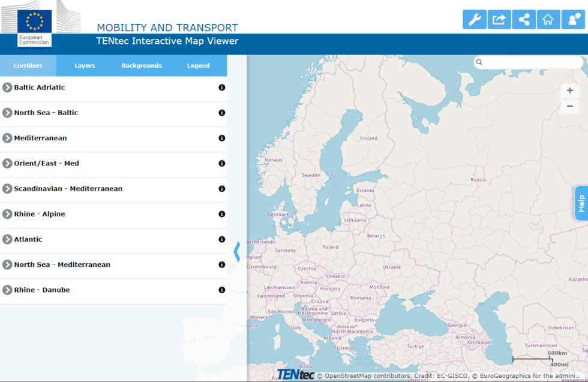Open info for the Rhine - Danube corridor
588x382 pixels.
point(221,290)
